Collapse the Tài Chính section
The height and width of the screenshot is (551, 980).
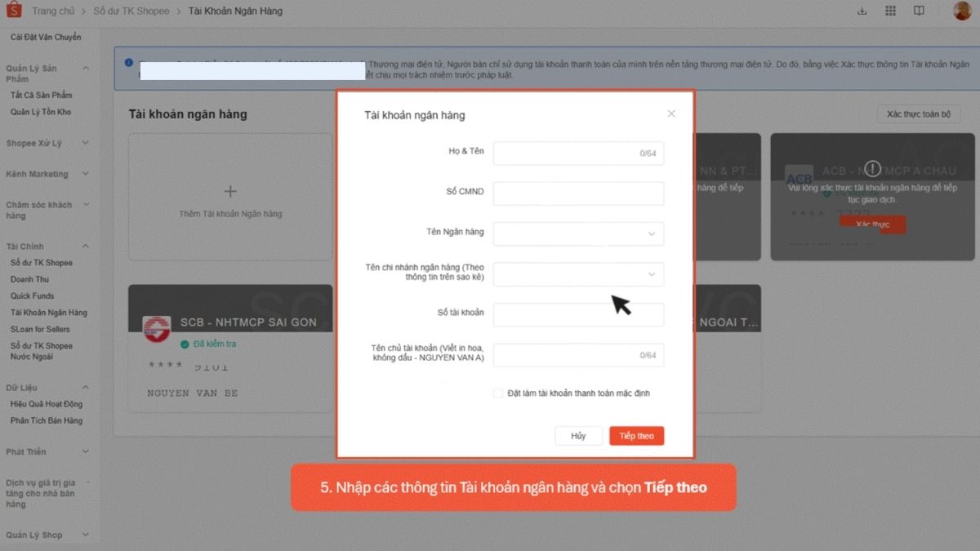[86, 247]
